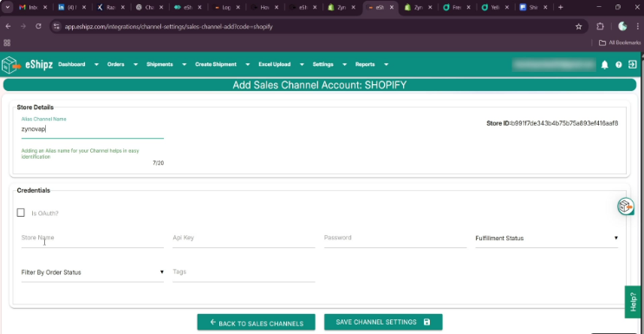Image resolution: width=644 pixels, height=334 pixels.
Task: Close the Gmail Inbox tab
Action: (x=45, y=8)
